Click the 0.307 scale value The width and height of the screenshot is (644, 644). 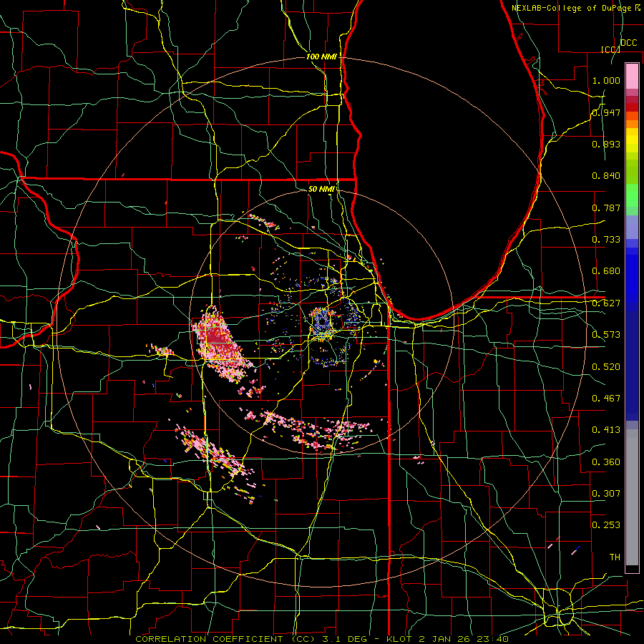[606, 494]
